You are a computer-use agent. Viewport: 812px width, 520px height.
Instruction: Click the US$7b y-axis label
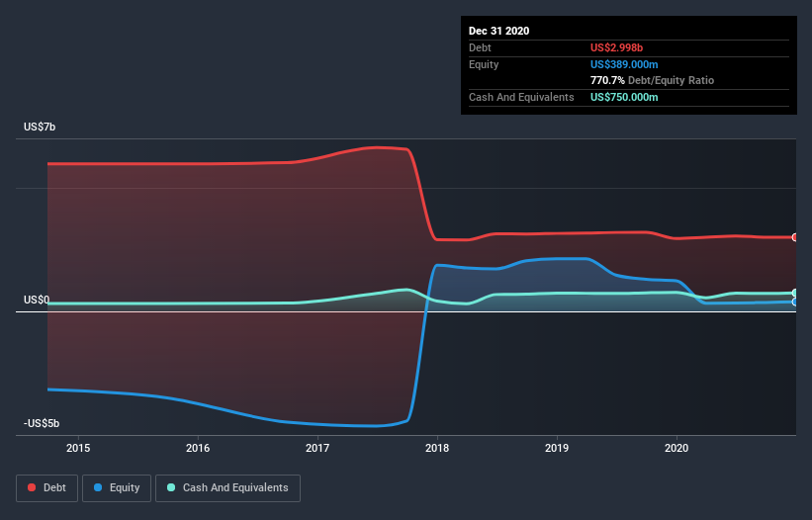[x=40, y=127]
